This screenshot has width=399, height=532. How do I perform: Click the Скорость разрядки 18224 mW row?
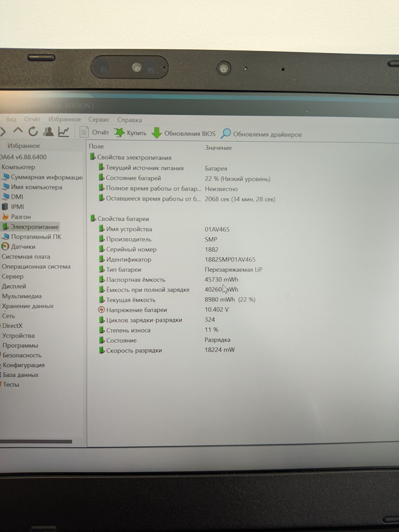point(167,350)
